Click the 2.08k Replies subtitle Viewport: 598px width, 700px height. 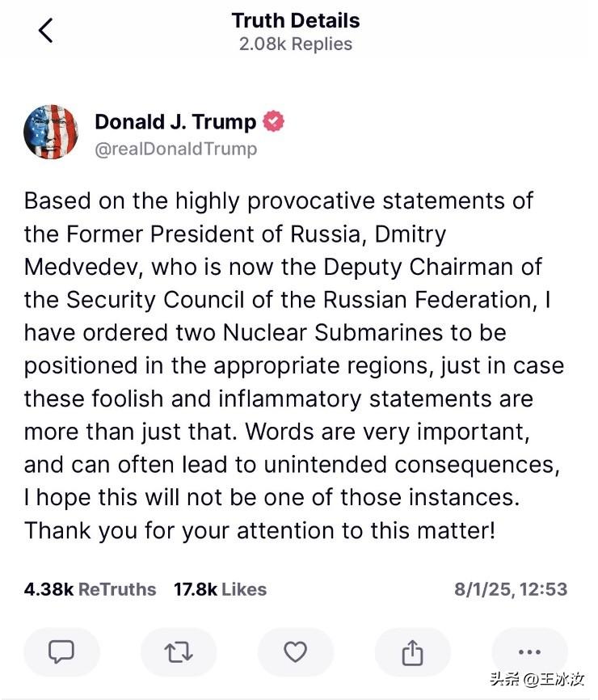296,44
